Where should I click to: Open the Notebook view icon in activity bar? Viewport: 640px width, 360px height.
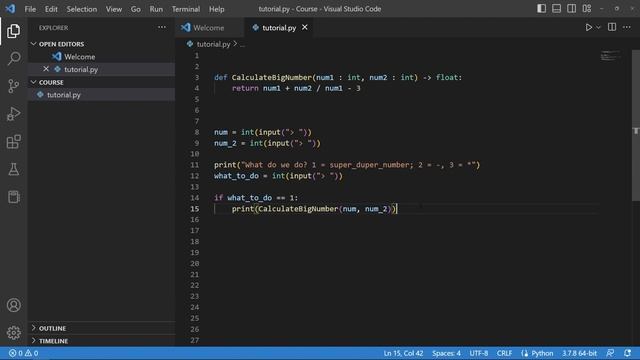pos(13,197)
